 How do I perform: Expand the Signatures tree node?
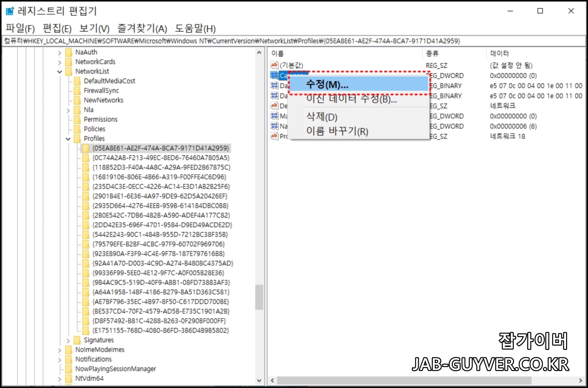coord(68,341)
